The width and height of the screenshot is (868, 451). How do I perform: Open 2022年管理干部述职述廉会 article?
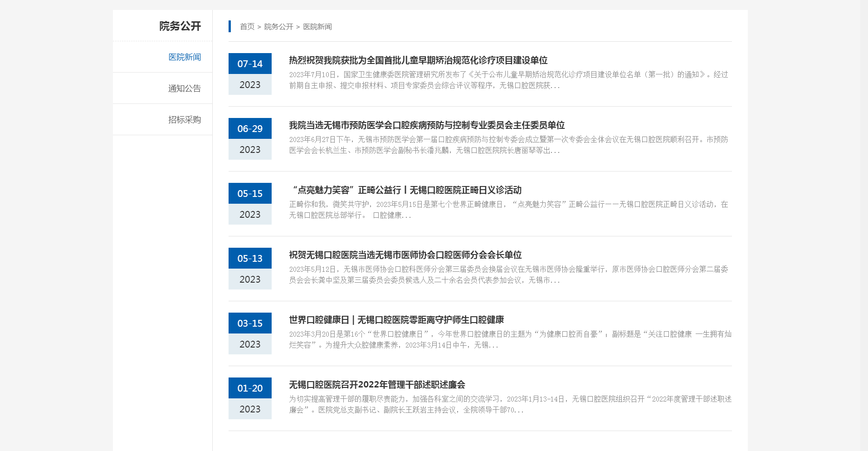[x=377, y=385]
